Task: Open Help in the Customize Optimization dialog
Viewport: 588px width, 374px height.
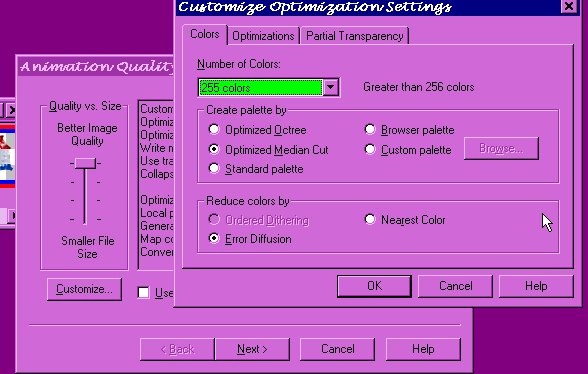Action: pyautogui.click(x=536, y=286)
